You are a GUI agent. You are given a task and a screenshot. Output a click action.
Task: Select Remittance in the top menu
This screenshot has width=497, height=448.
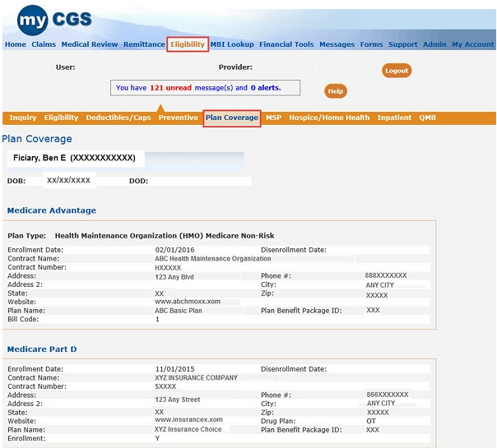(x=144, y=44)
